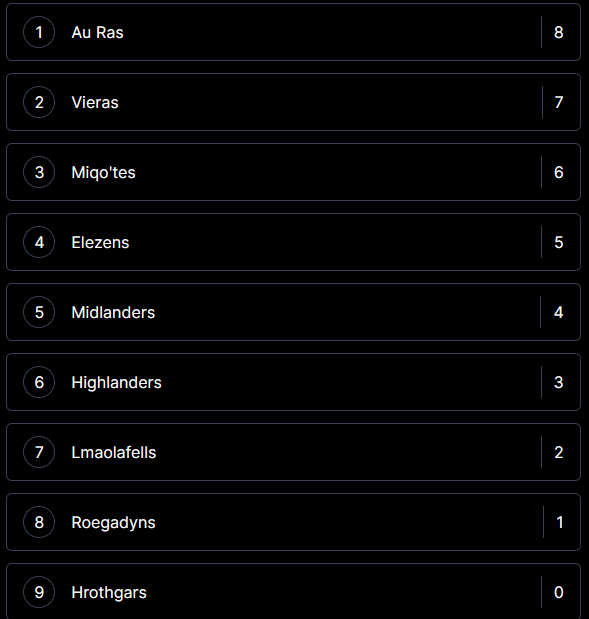Viewport: 589px width, 619px height.
Task: Click the rank 9 circle badge
Action: (x=39, y=592)
